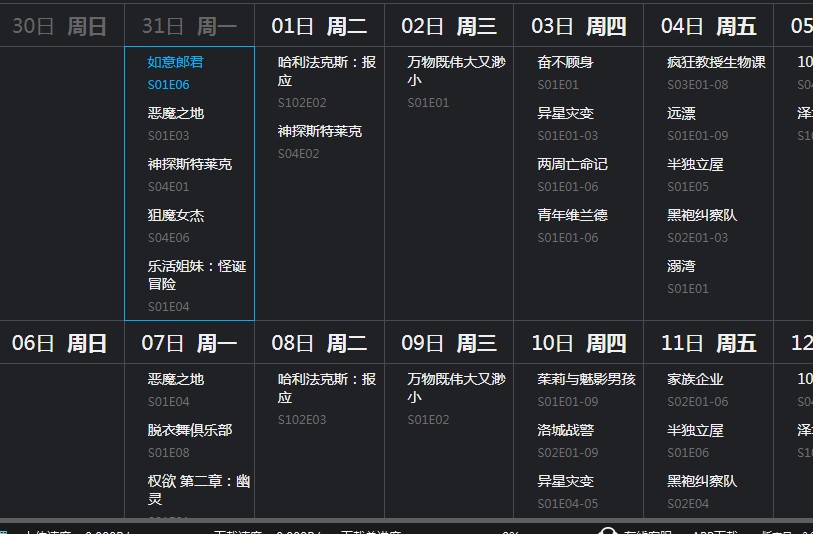813x534 pixels.
Task: Select 恶魔之地 episode S01E03
Action: (175, 113)
